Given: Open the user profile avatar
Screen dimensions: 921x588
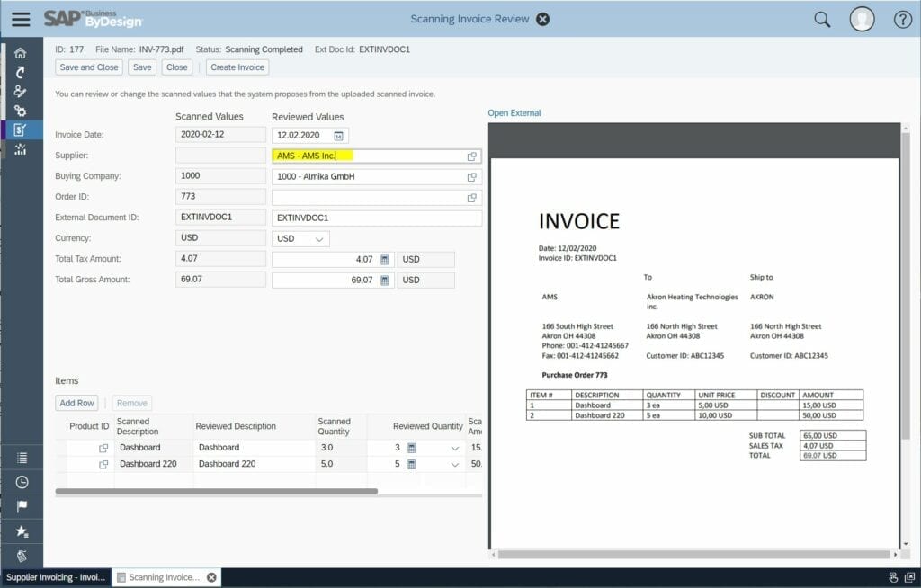Looking at the screenshot, I should [862, 20].
